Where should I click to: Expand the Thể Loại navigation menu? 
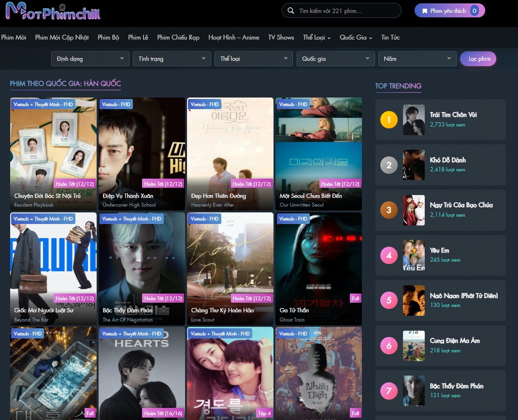(317, 38)
